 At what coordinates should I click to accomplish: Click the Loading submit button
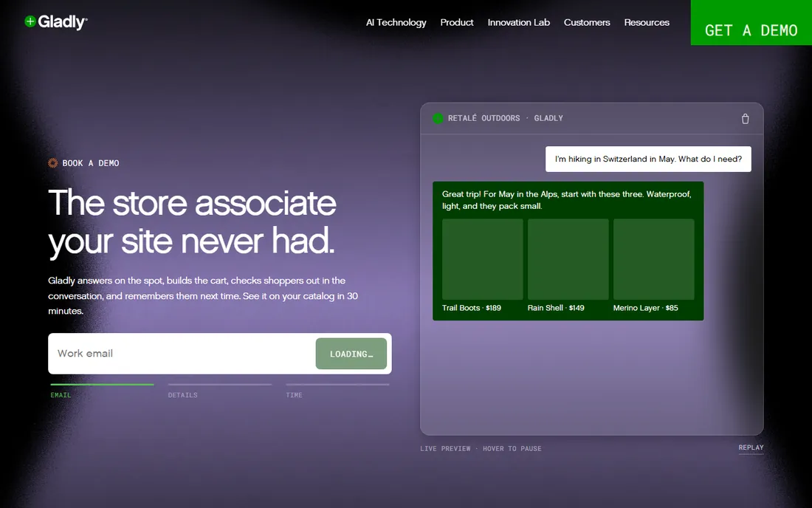click(x=351, y=354)
